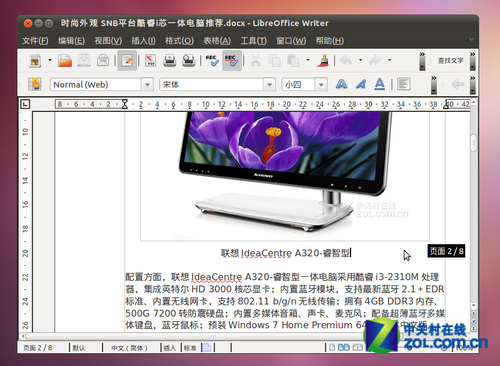This screenshot has width=500, height=366.
Task: Click the Lenovo all-in-one computer image
Action: [285, 176]
